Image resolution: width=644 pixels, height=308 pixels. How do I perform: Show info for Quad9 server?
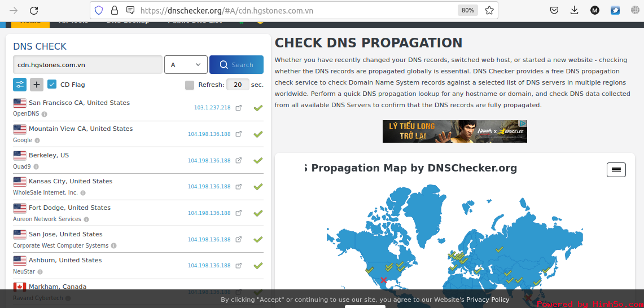[36, 167]
